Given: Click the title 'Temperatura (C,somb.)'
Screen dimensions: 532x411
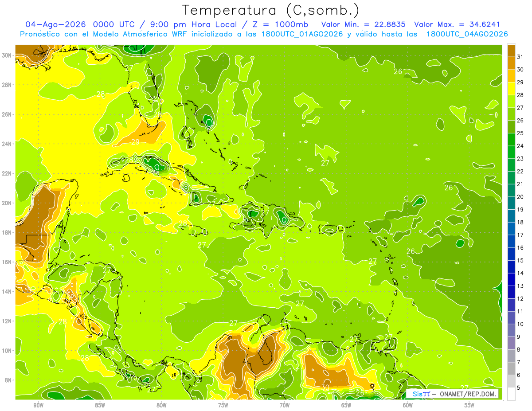Looking at the screenshot, I should click(271, 11).
